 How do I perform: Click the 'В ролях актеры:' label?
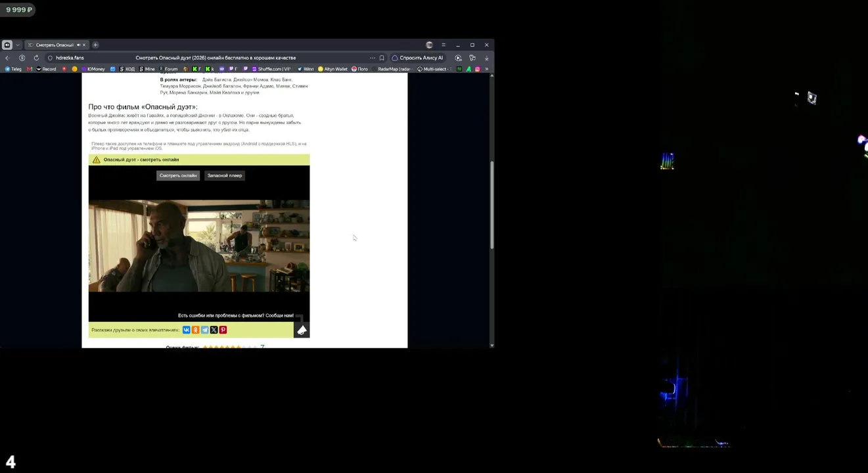178,79
